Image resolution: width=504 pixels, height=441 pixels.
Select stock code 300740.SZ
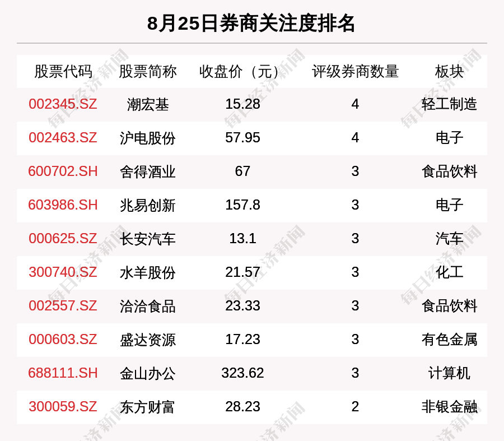pyautogui.click(x=63, y=272)
